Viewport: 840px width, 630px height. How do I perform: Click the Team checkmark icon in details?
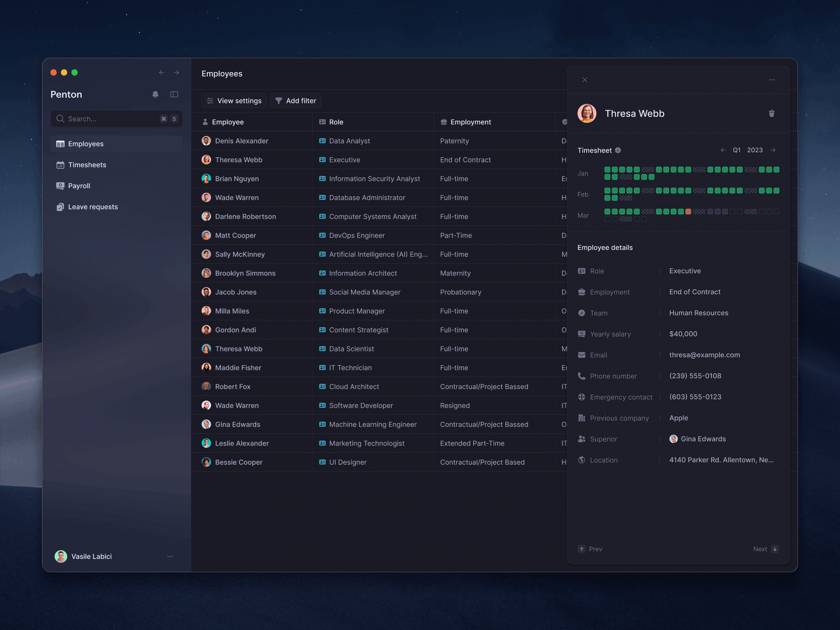pyautogui.click(x=582, y=313)
